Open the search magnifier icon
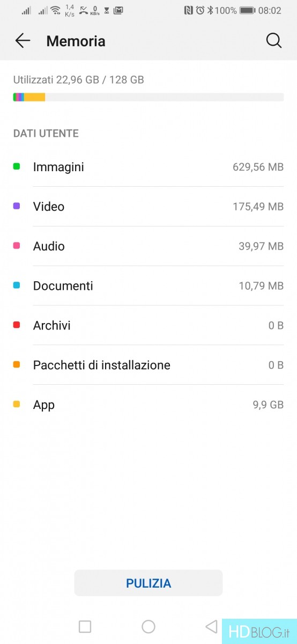 pyautogui.click(x=274, y=41)
